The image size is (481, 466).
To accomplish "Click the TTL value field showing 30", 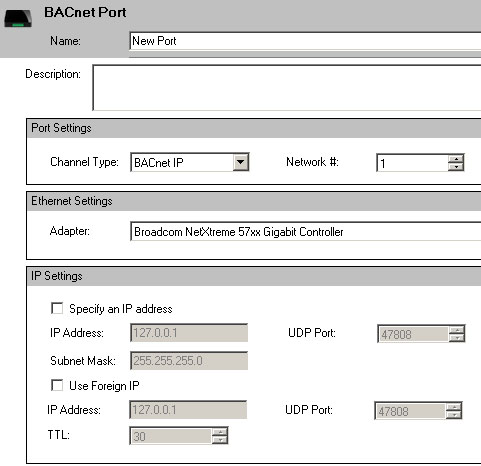I will (171, 436).
